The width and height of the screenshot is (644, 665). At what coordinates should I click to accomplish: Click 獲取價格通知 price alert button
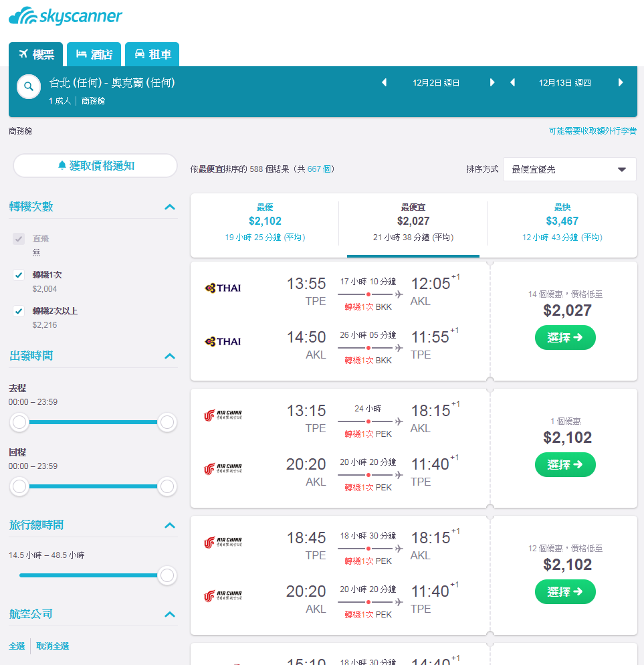coord(96,165)
